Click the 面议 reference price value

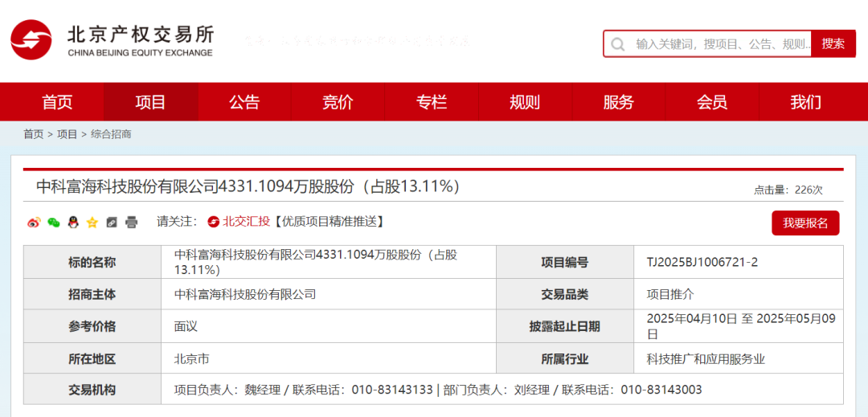(x=186, y=326)
